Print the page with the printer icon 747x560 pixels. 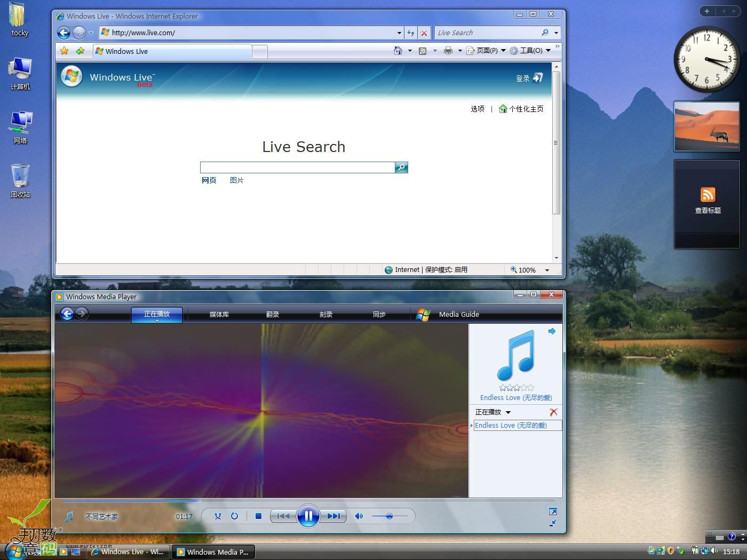pyautogui.click(x=448, y=51)
